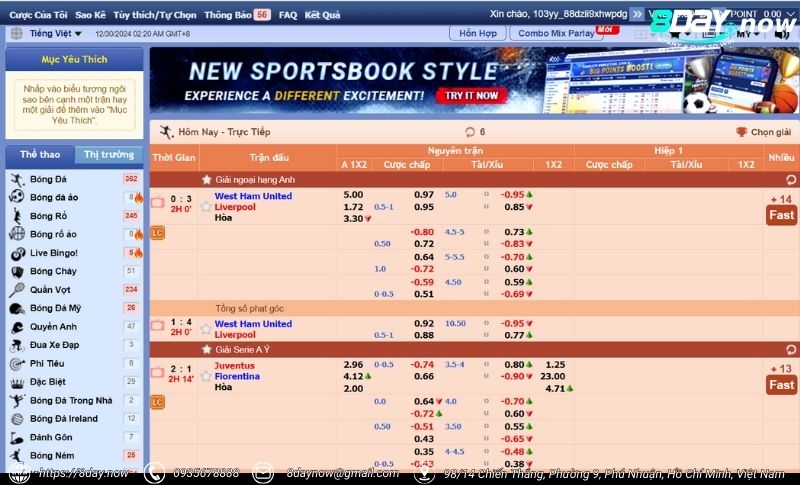
Task: Click the TRY IT NOW banner button
Action: coord(470,96)
